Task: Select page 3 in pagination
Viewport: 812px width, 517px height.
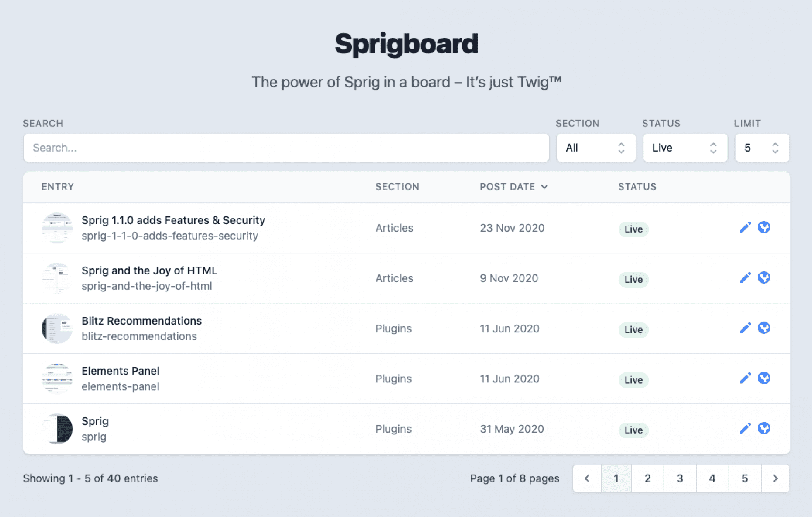Action: point(680,478)
